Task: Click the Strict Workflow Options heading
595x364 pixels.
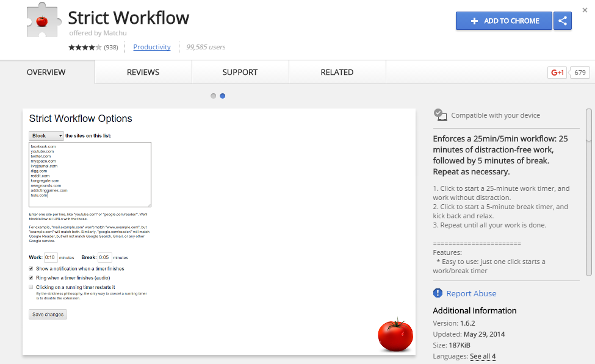Action: (81, 119)
